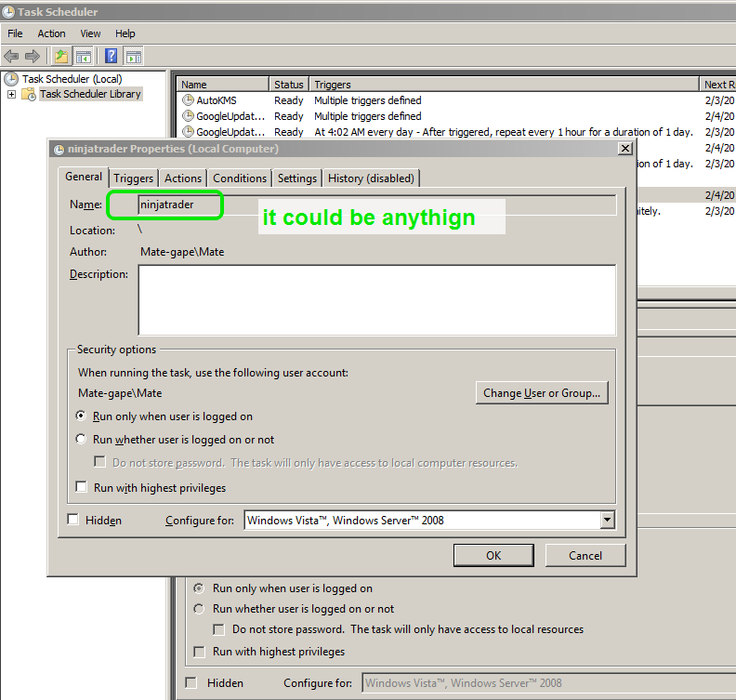Image resolution: width=736 pixels, height=700 pixels.
Task: Check 'Run with highest privileges' in background pane
Action: pyautogui.click(x=199, y=652)
